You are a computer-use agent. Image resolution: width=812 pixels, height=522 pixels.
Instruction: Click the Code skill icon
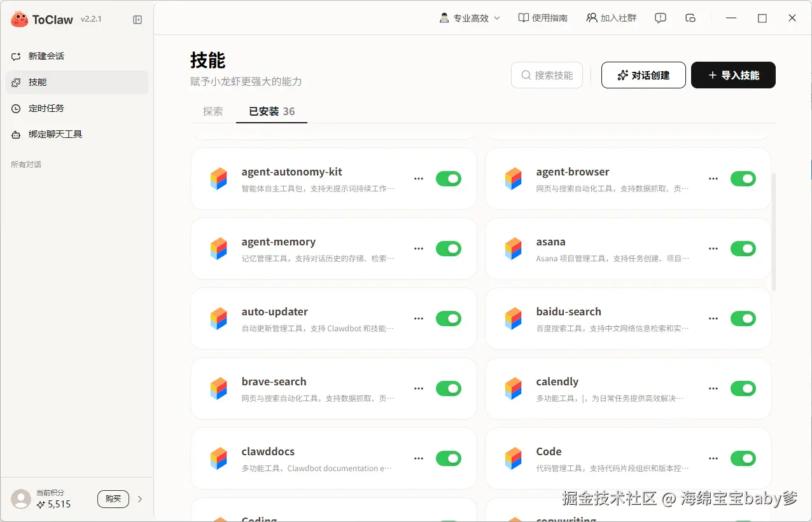[x=514, y=458]
